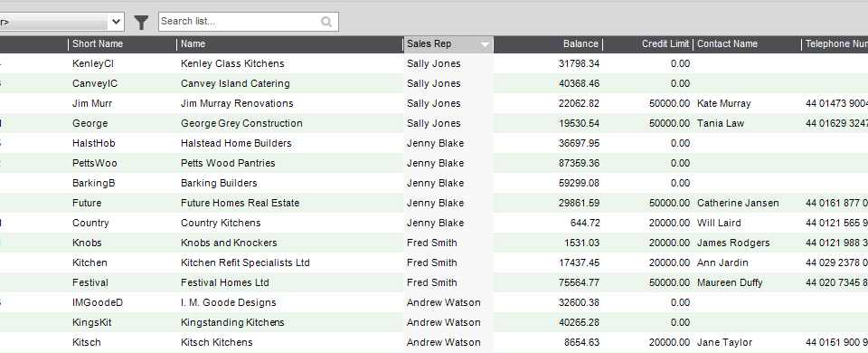868x353 pixels.
Task: Click contact name Maureen Duffy
Action: click(x=731, y=283)
